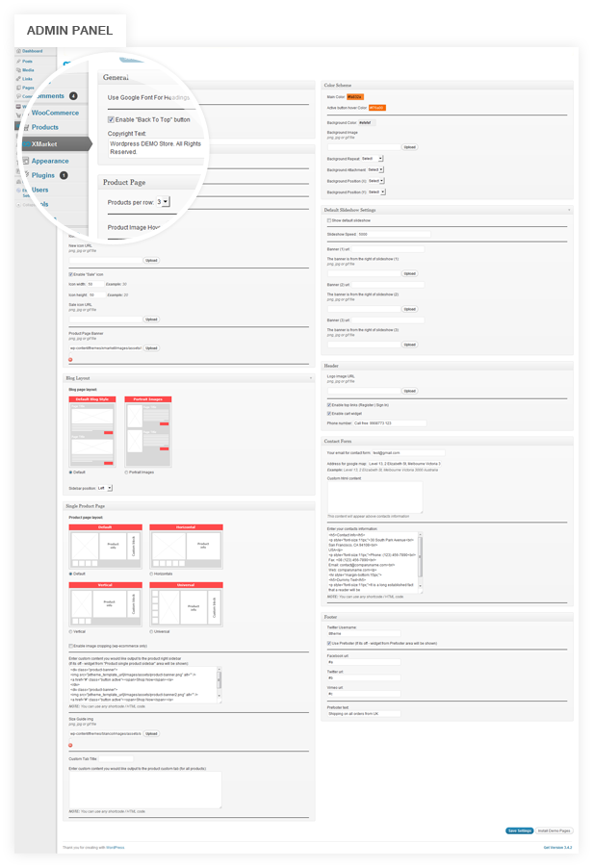This screenshot has width=593, height=868.
Task: Toggle the Enable cart widget checkbox
Action: click(x=329, y=413)
